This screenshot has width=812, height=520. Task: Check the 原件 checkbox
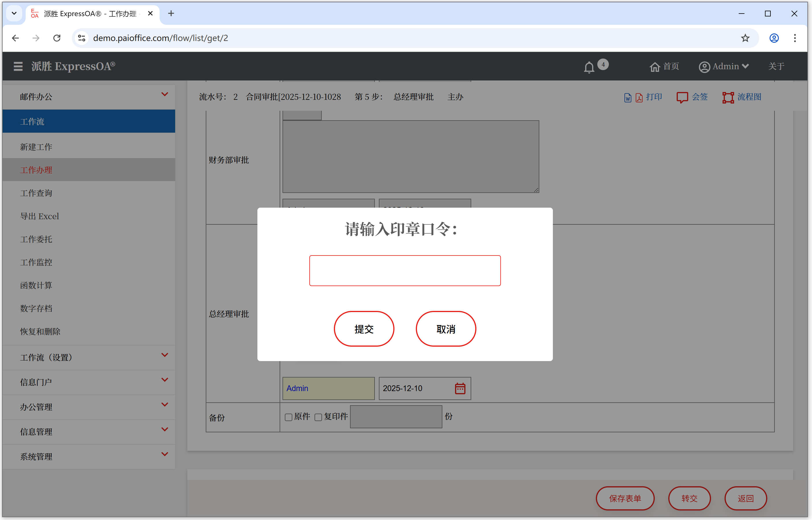288,417
